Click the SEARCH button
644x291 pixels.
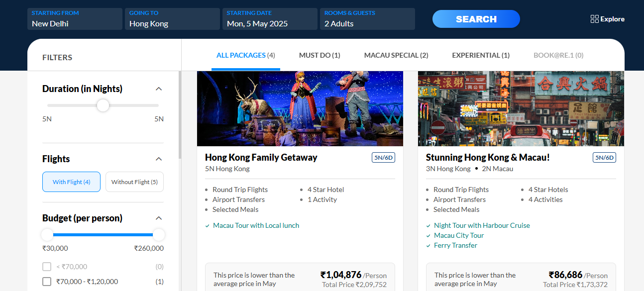[x=476, y=19]
